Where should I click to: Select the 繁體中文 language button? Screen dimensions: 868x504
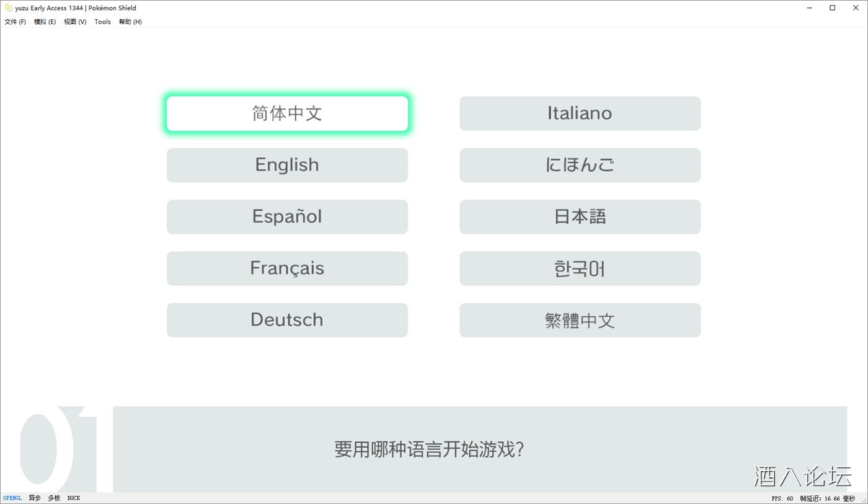tap(580, 320)
